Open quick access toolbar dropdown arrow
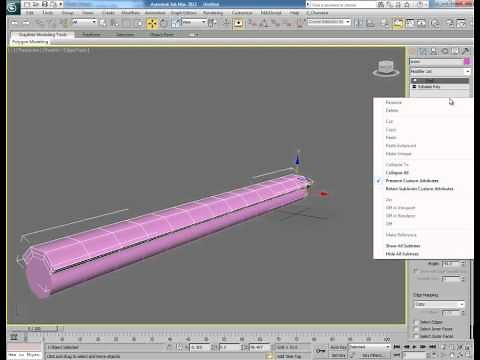 (61, 4)
